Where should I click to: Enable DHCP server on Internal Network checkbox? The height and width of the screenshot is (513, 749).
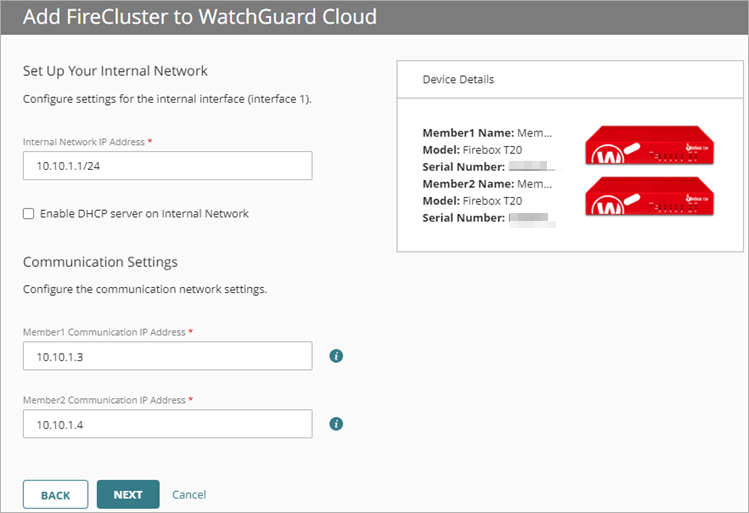click(x=29, y=214)
